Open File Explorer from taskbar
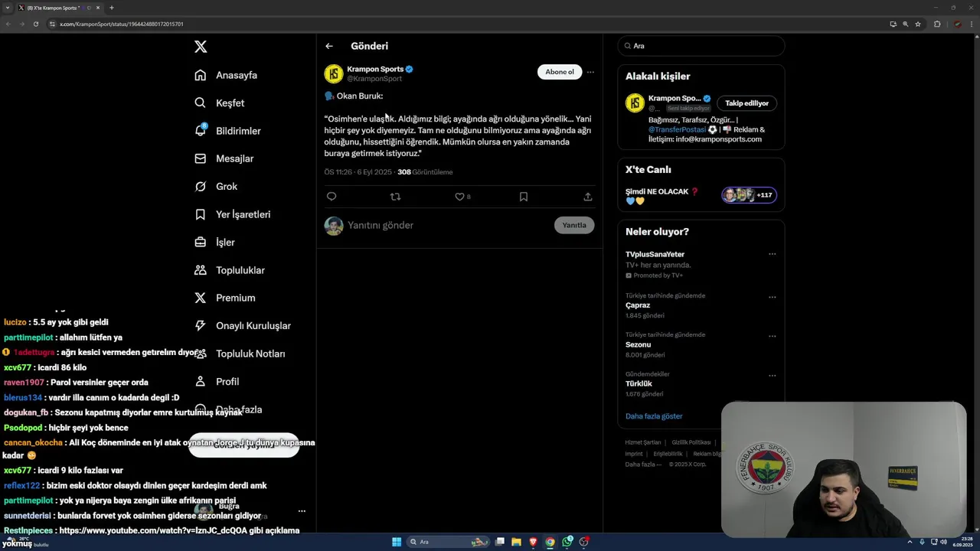 click(517, 542)
